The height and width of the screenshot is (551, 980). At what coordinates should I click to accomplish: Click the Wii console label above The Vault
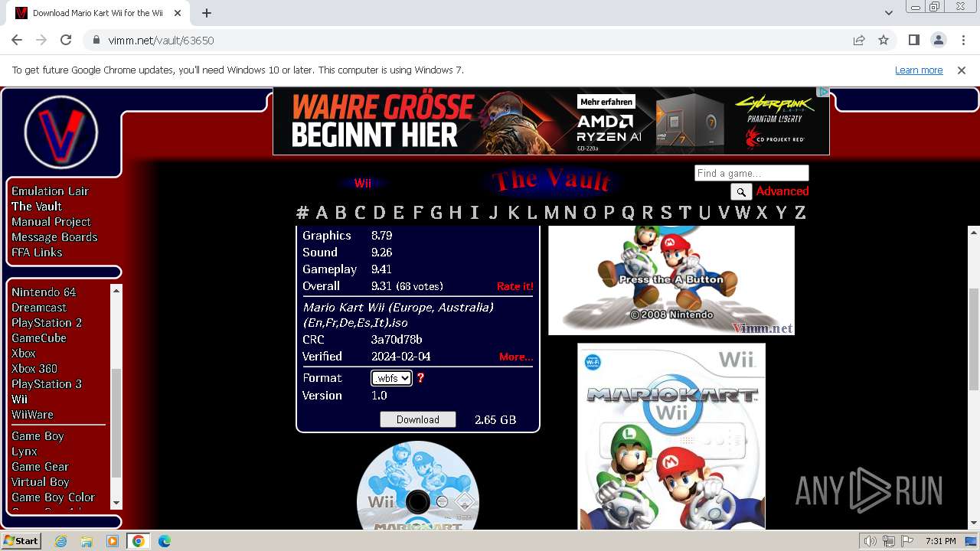click(x=363, y=184)
